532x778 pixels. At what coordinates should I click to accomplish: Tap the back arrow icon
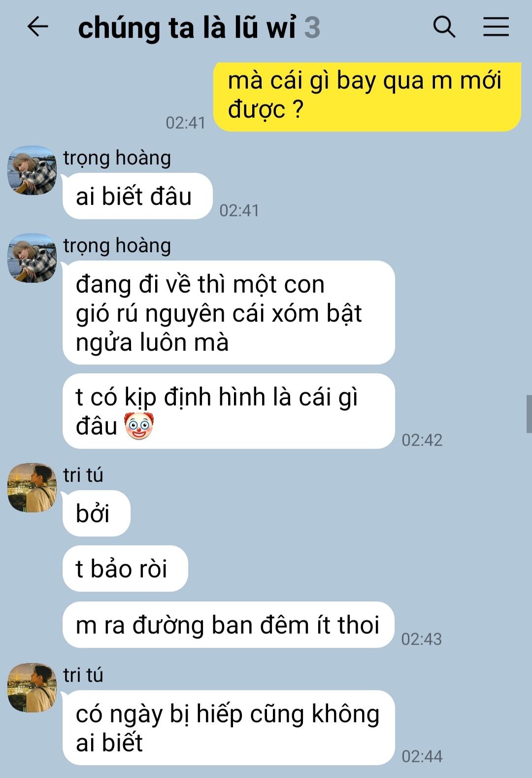click(37, 27)
